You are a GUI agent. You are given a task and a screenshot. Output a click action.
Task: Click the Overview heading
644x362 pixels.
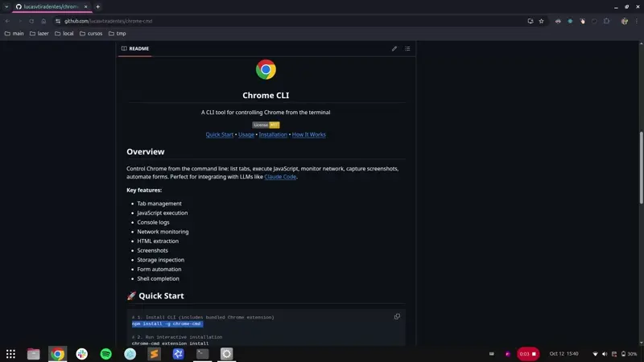click(146, 151)
